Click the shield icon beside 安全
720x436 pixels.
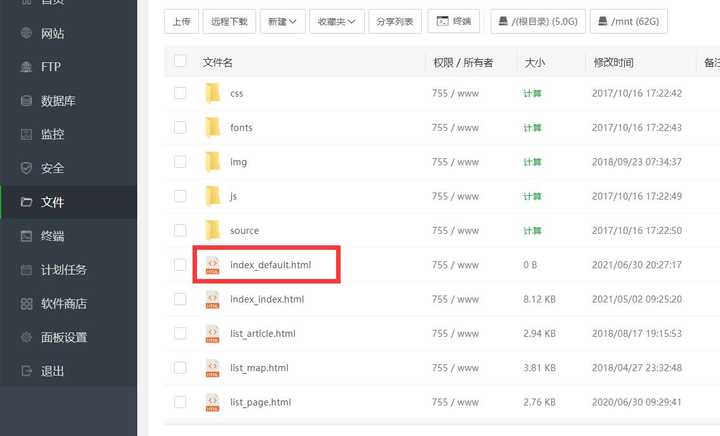tap(27, 168)
